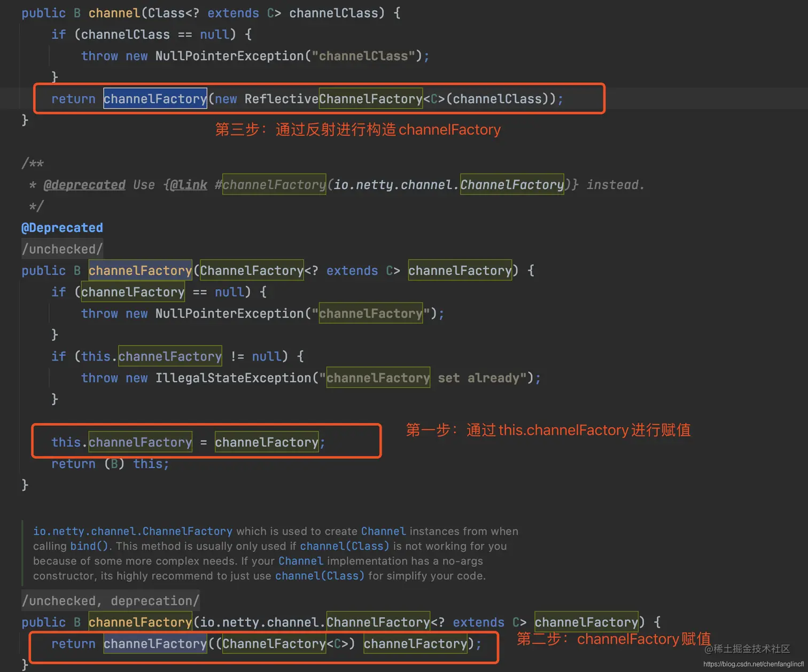Expand the folded /unchecked/ annotation
The width and height of the screenshot is (808, 672).
62,249
